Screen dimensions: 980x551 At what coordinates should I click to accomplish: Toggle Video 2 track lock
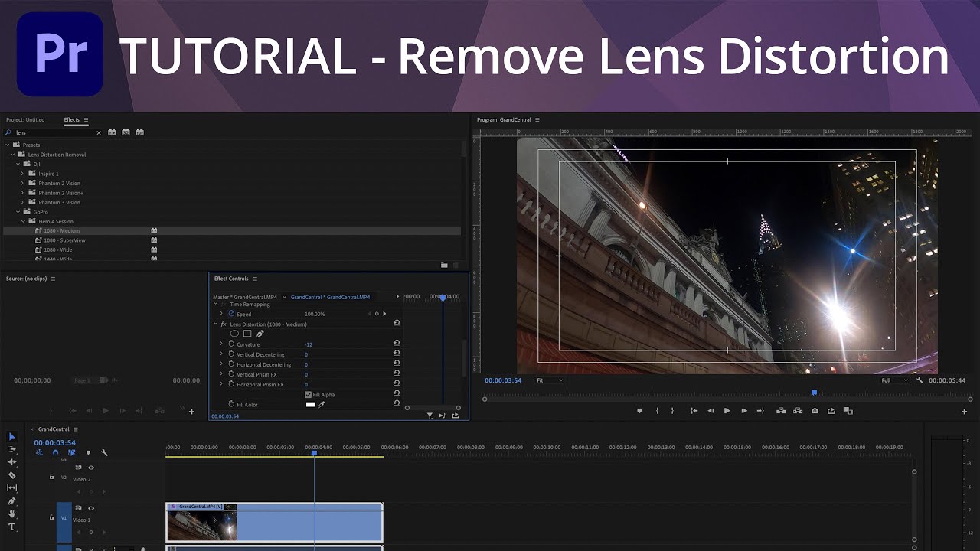pos(51,477)
